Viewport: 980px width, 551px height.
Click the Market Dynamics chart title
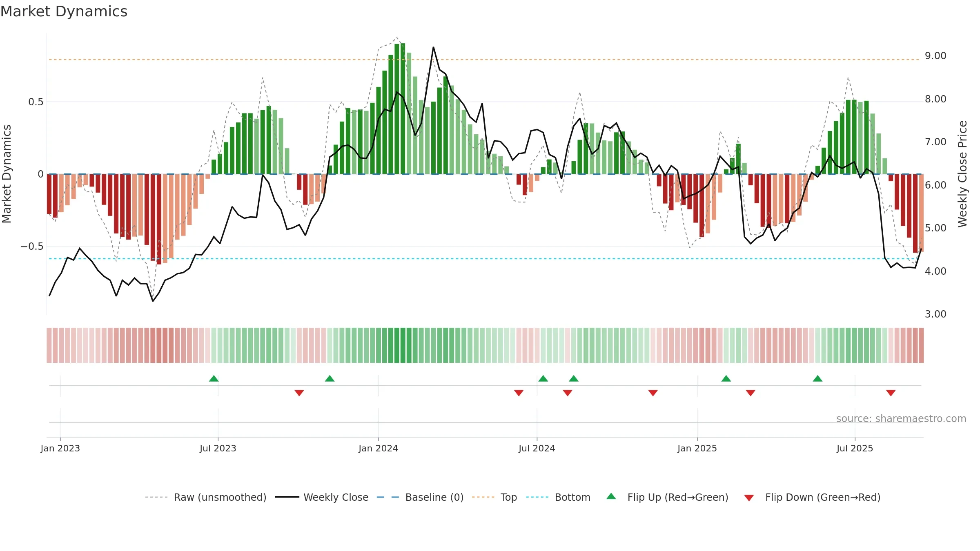click(64, 11)
